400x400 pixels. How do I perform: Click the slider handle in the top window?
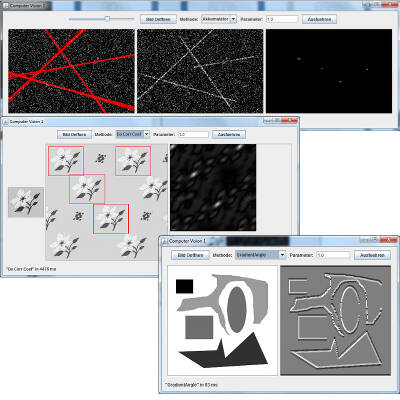tap(107, 19)
